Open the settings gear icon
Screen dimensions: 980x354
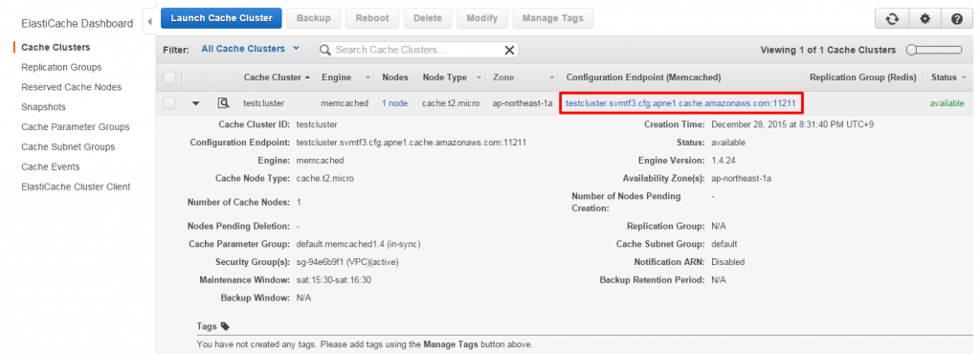[925, 19]
